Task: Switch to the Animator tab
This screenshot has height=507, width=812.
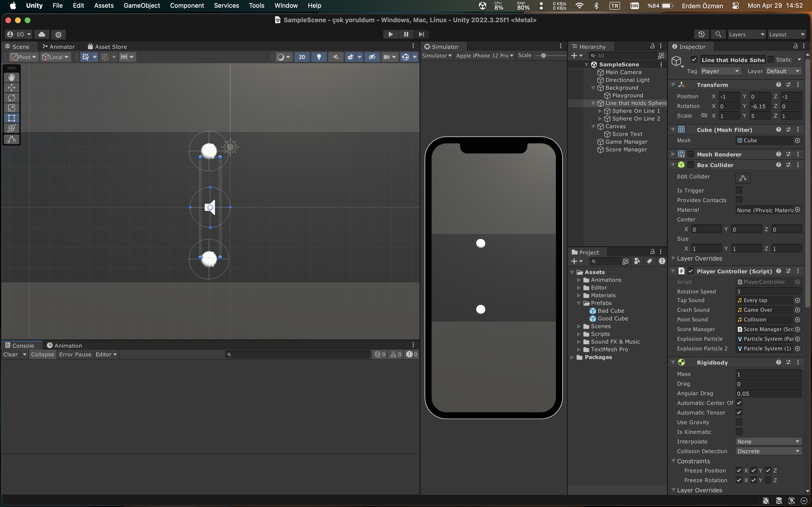Action: tap(59, 47)
